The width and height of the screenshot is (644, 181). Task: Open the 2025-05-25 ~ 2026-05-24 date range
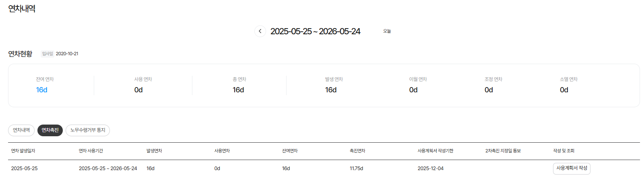click(x=315, y=31)
